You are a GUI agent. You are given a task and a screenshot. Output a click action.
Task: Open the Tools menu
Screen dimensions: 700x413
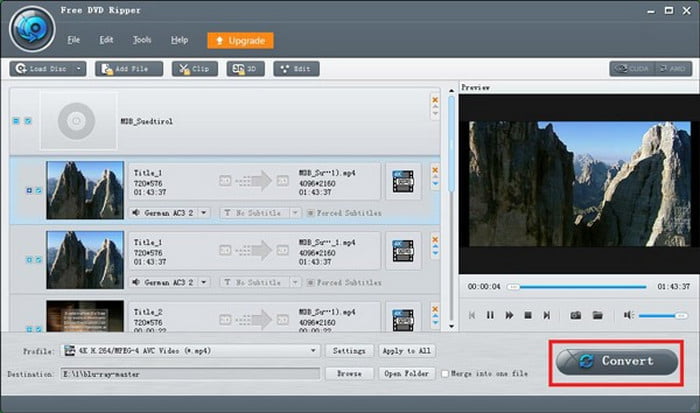tap(142, 40)
